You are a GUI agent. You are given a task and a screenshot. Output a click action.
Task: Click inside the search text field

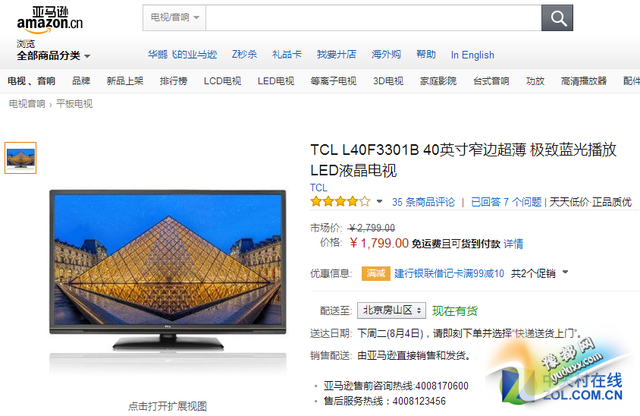tap(373, 18)
